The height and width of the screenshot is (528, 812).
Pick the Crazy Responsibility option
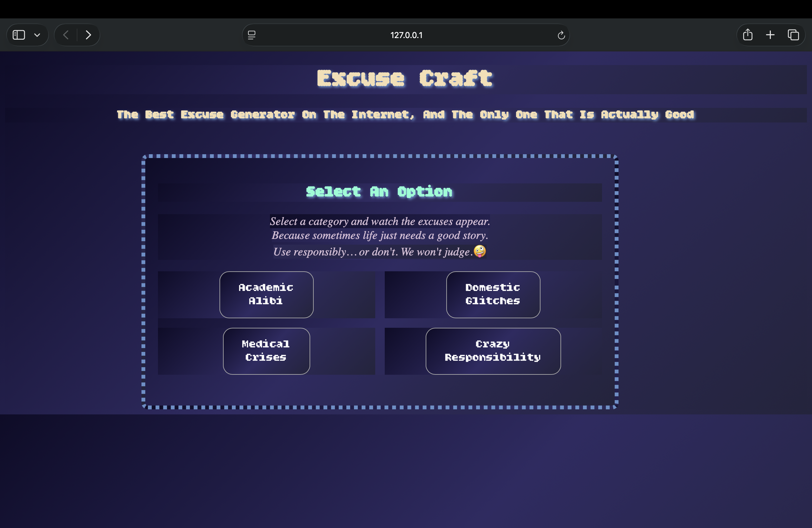[493, 351]
